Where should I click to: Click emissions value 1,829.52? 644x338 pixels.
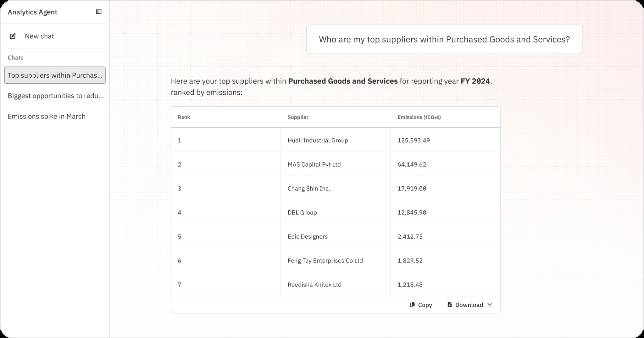point(410,260)
